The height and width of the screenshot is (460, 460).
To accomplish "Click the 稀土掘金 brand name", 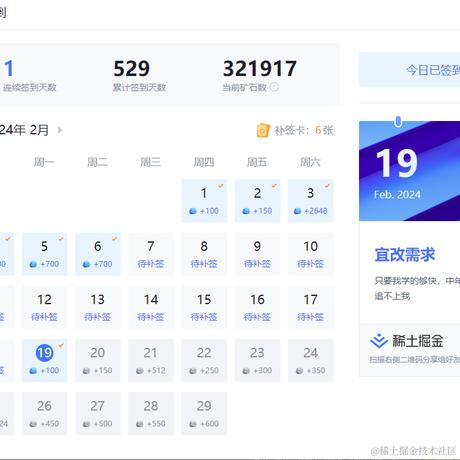I will [418, 341].
